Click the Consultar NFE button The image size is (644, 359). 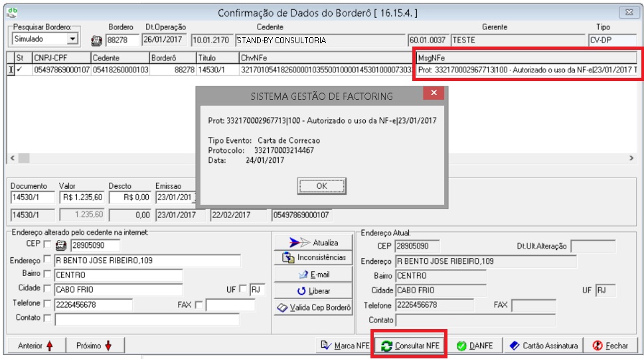[x=410, y=346]
